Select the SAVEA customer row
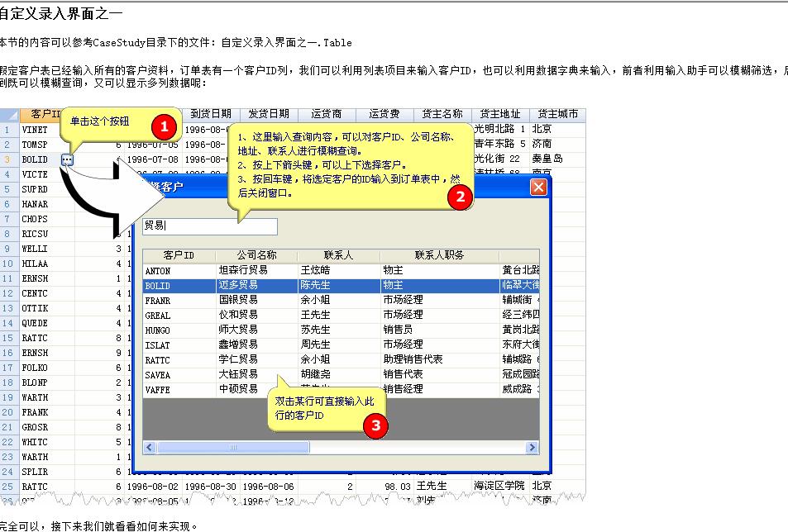The image size is (788, 532). point(341,375)
